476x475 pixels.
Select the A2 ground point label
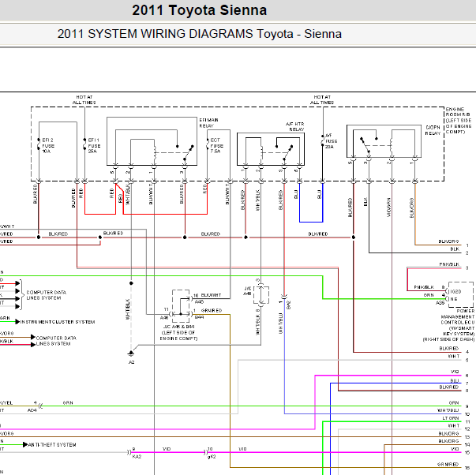point(132,362)
